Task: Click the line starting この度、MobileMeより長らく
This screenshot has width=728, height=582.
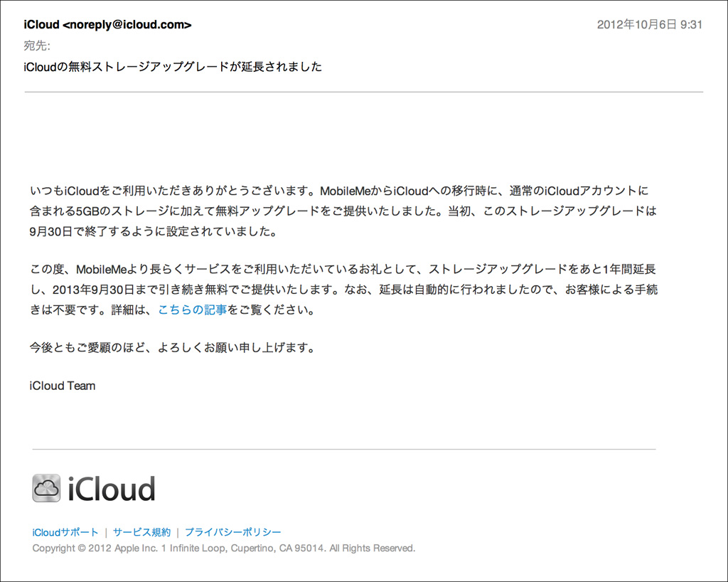Action: pos(343,270)
